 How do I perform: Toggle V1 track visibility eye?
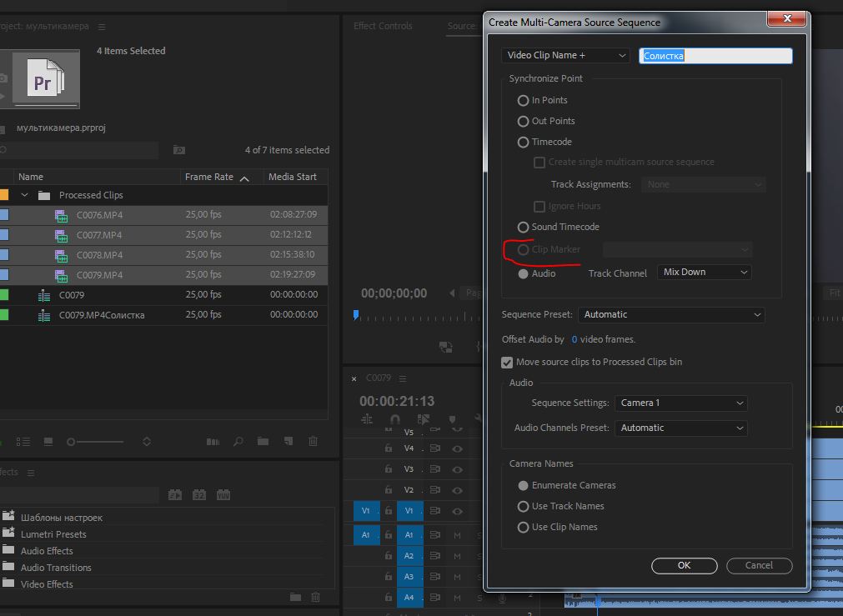(x=457, y=511)
